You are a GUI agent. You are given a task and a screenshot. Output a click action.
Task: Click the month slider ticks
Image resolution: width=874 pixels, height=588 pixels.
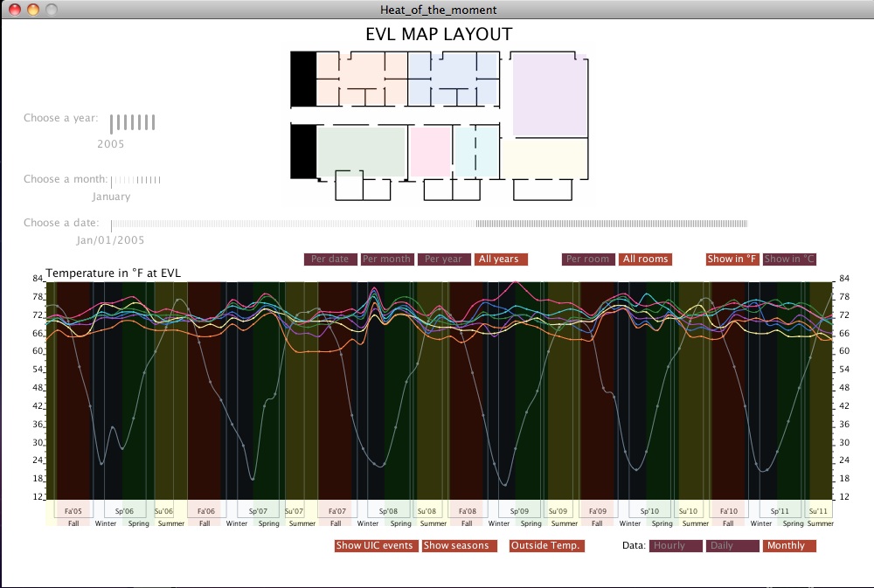135,180
